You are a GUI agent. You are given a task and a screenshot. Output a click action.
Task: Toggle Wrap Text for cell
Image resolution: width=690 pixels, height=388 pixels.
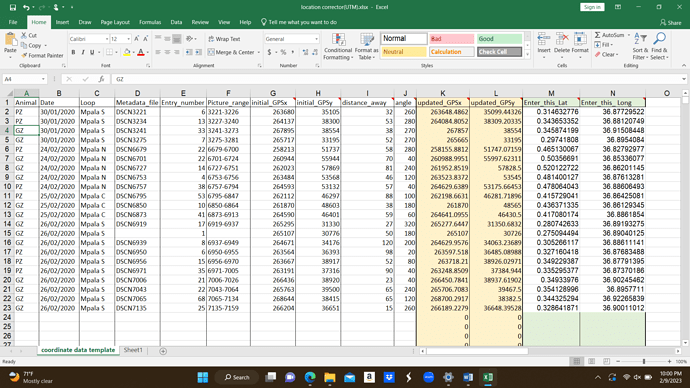[224, 39]
